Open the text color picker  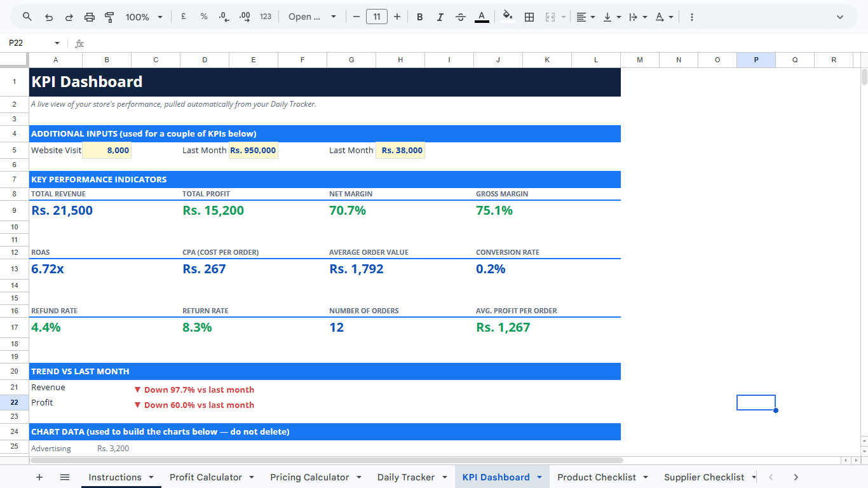pyautogui.click(x=482, y=17)
